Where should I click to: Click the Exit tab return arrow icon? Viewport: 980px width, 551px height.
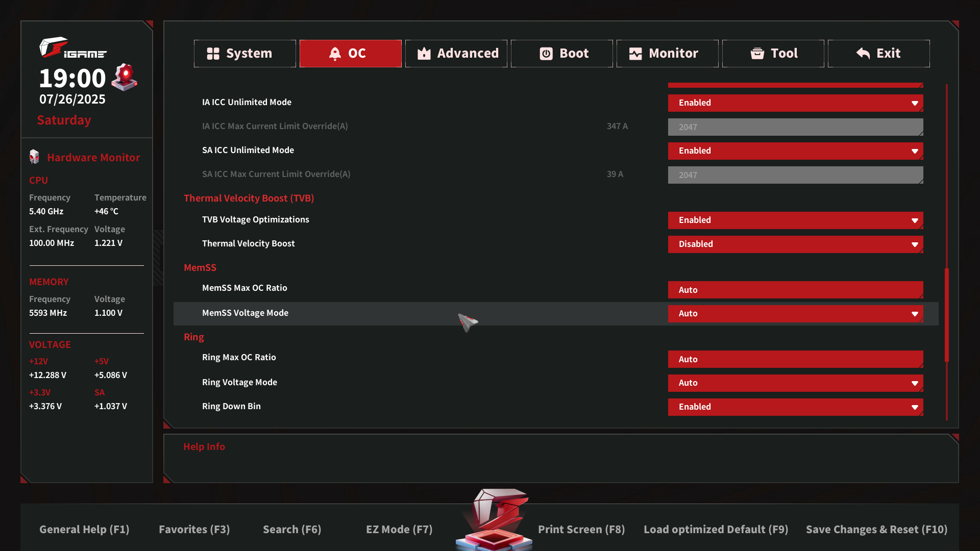[863, 54]
